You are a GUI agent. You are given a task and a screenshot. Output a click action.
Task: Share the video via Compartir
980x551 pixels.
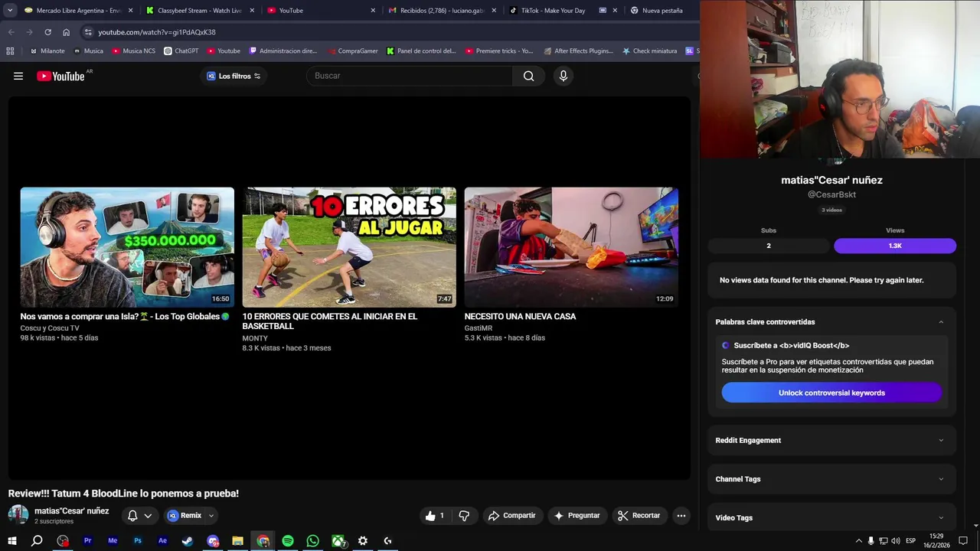(x=511, y=516)
